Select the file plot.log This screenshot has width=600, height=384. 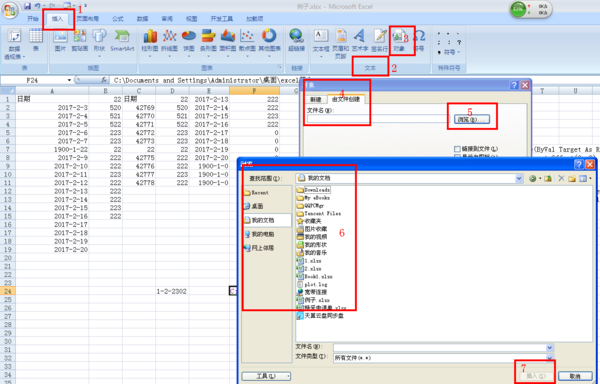[x=312, y=285]
